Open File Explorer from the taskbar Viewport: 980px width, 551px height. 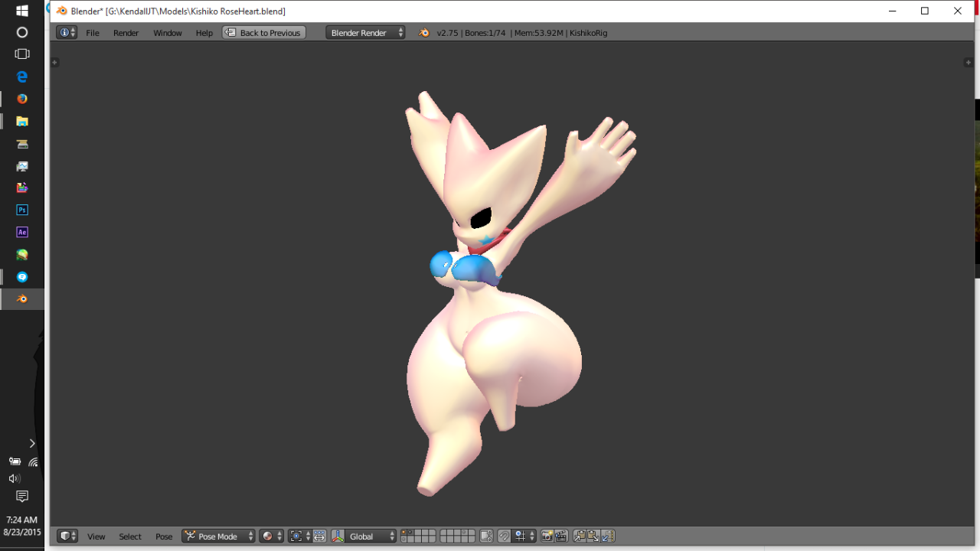pyautogui.click(x=22, y=121)
